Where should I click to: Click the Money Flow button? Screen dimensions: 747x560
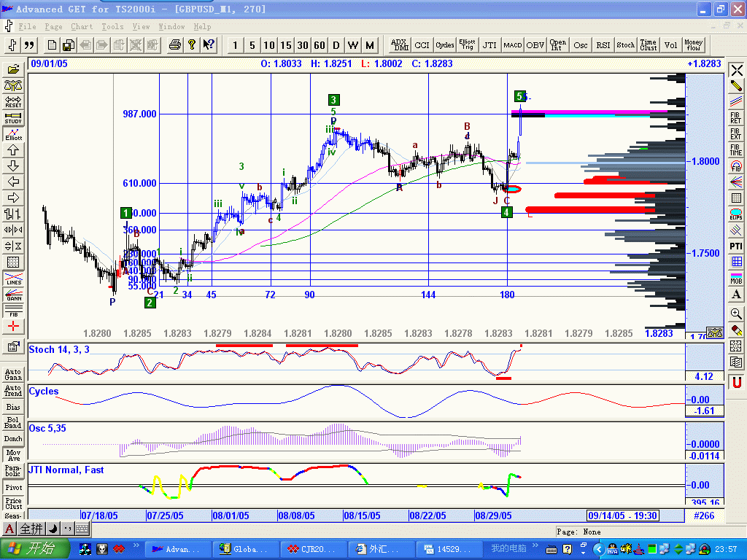(x=693, y=45)
